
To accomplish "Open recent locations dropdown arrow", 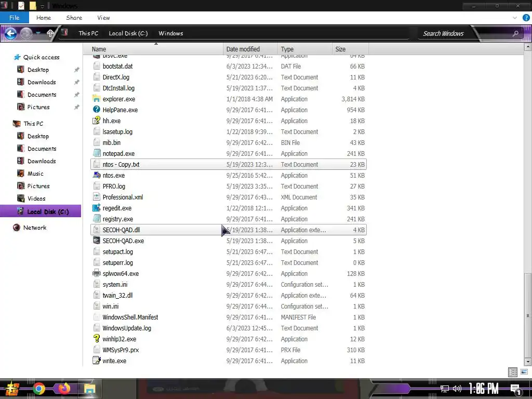I will point(38,33).
